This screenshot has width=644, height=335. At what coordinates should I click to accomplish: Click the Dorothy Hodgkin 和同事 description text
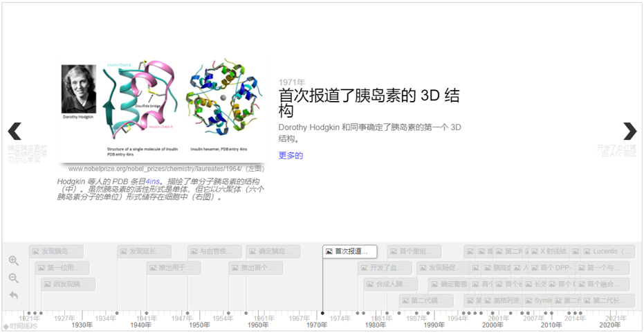(369, 133)
